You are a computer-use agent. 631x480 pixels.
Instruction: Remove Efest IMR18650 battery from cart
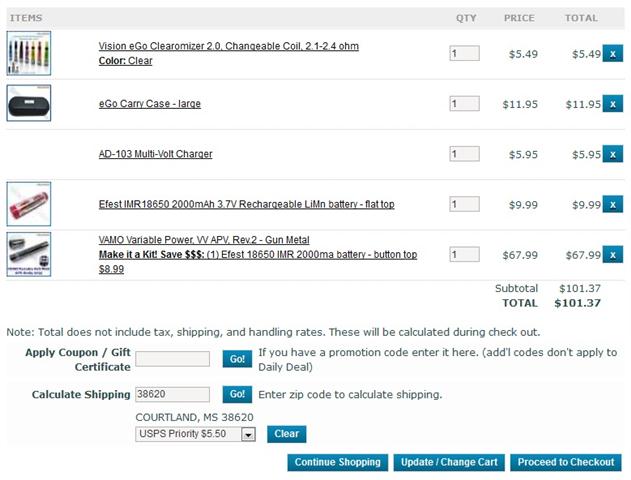click(x=612, y=204)
